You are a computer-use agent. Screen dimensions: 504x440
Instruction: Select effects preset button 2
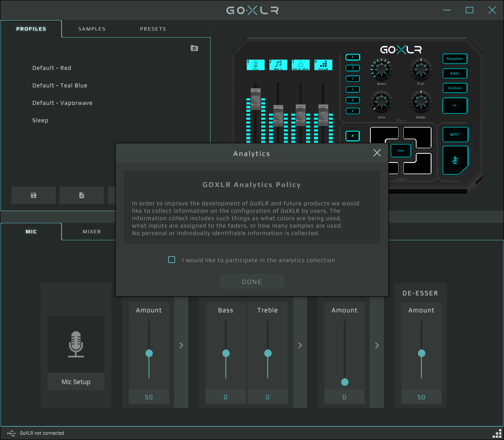[x=352, y=68]
